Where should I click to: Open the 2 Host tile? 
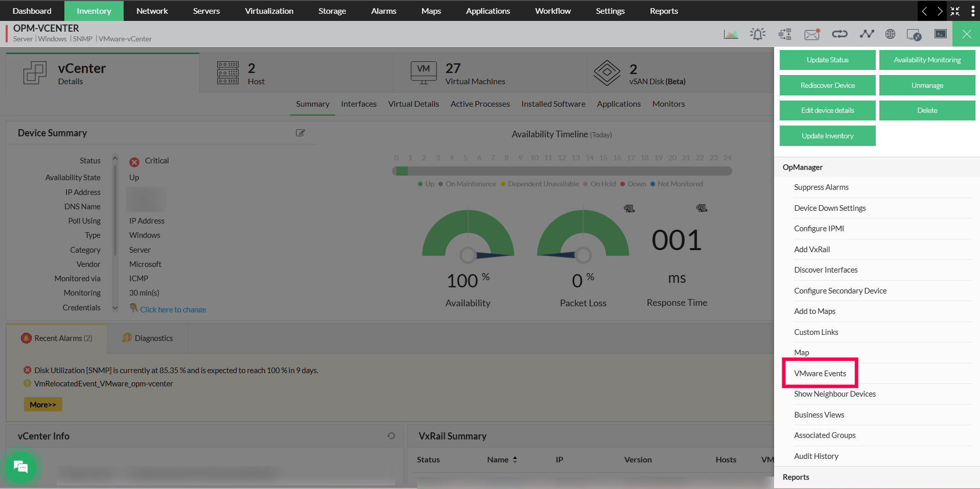coord(296,74)
